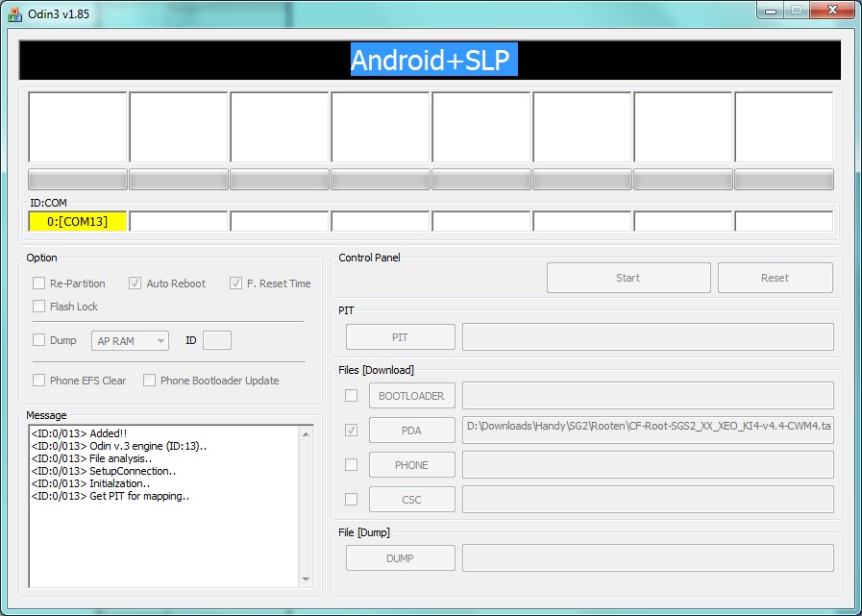862x616 pixels.
Task: Toggle the Auto Reboot checkbox
Action: (x=135, y=283)
